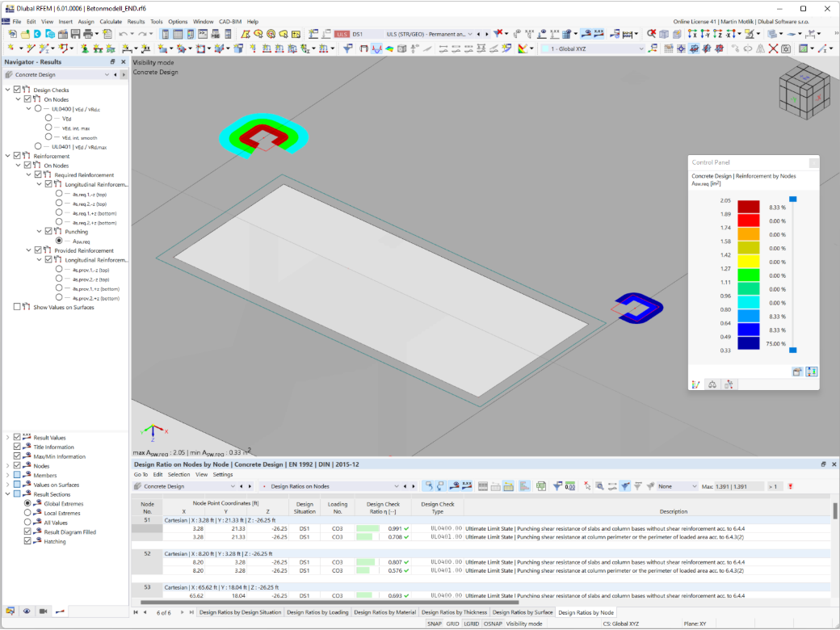Switch to Design Ratios by Material tab

pos(384,612)
